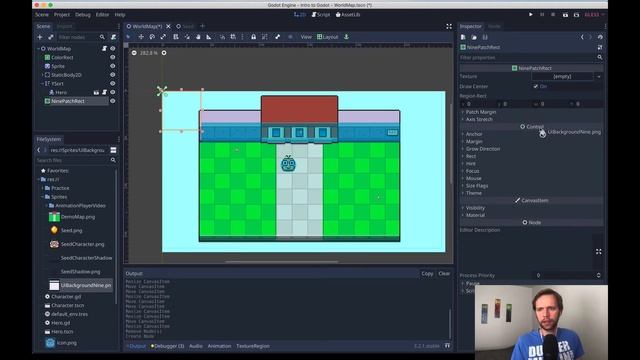Screen dimensions: 640x360
Task: Activate the Pan Mode hand tool
Action: [198, 37]
